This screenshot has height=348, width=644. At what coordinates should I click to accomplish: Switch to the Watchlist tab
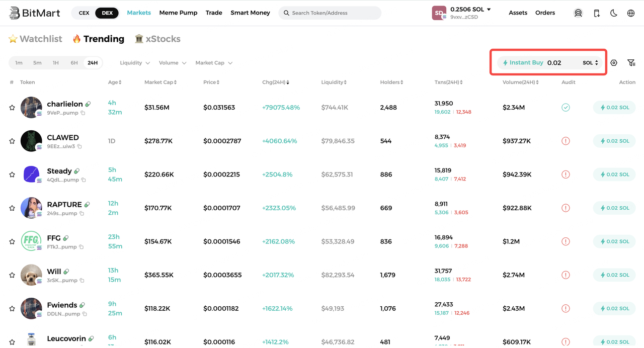[x=35, y=39]
